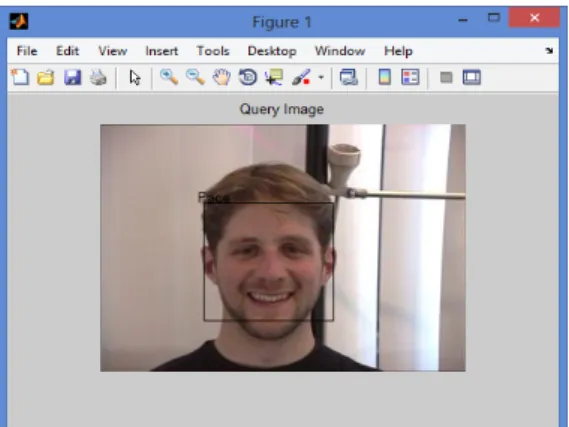Choose the Rotate 3D tool
Image resolution: width=569 pixels, height=427 pixels.
pyautogui.click(x=248, y=77)
